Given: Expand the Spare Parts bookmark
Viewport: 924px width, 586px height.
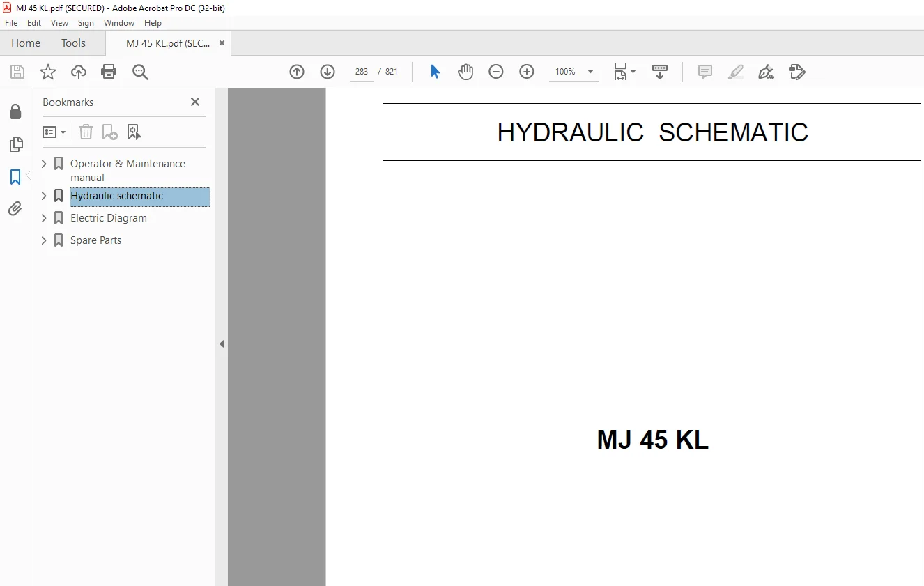Looking at the screenshot, I should (x=44, y=240).
